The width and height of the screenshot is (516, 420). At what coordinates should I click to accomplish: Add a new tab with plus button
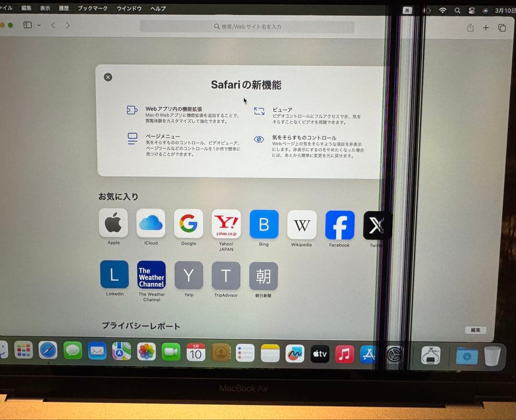[486, 28]
